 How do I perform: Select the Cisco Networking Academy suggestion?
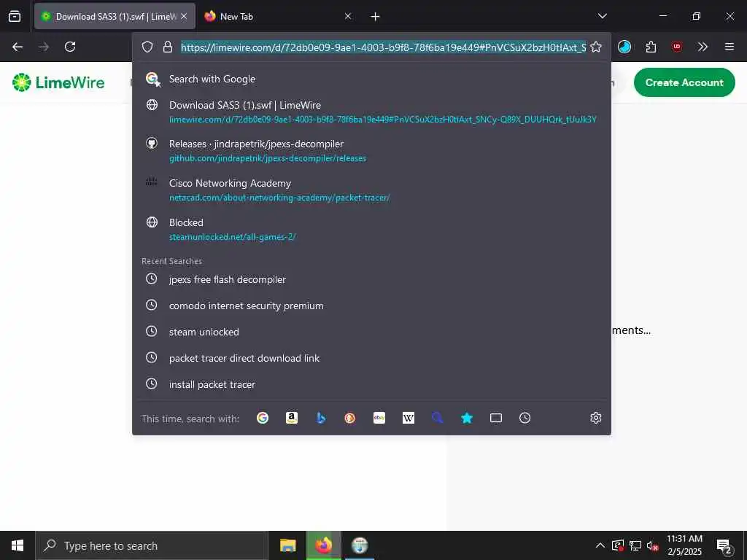pyautogui.click(x=371, y=190)
